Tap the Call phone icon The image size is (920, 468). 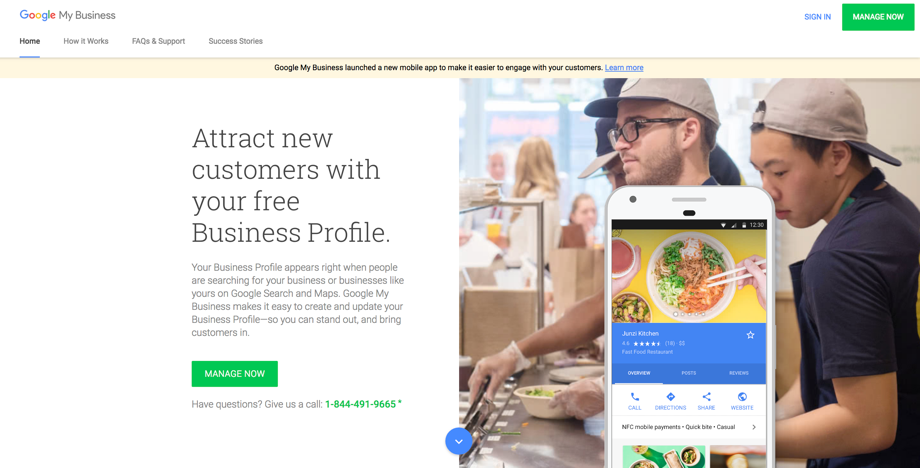[x=635, y=397]
